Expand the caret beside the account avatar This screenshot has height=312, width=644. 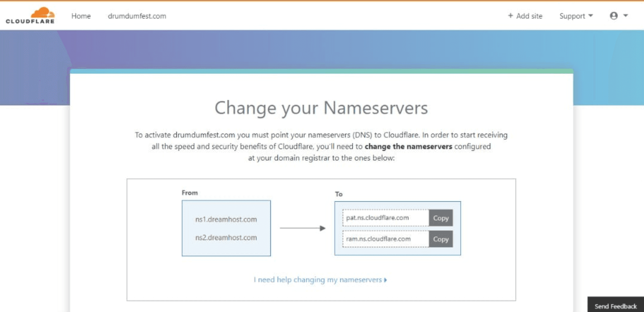pyautogui.click(x=625, y=16)
